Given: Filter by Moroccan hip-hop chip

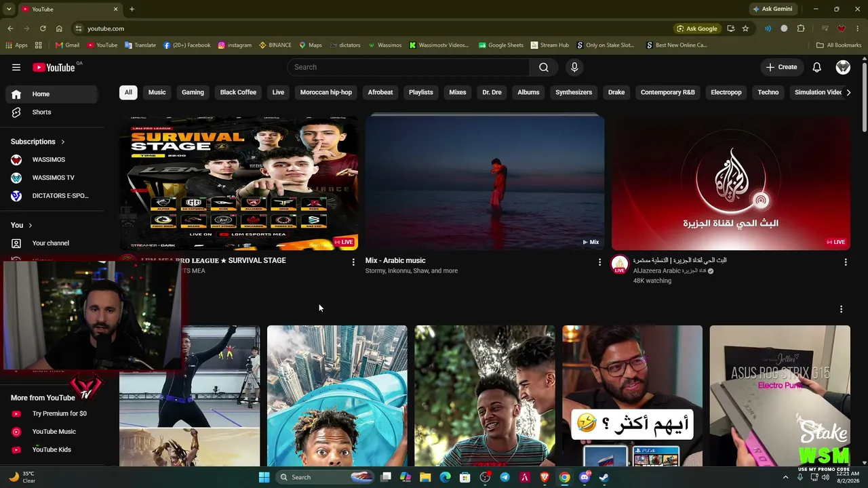Looking at the screenshot, I should pos(326,92).
